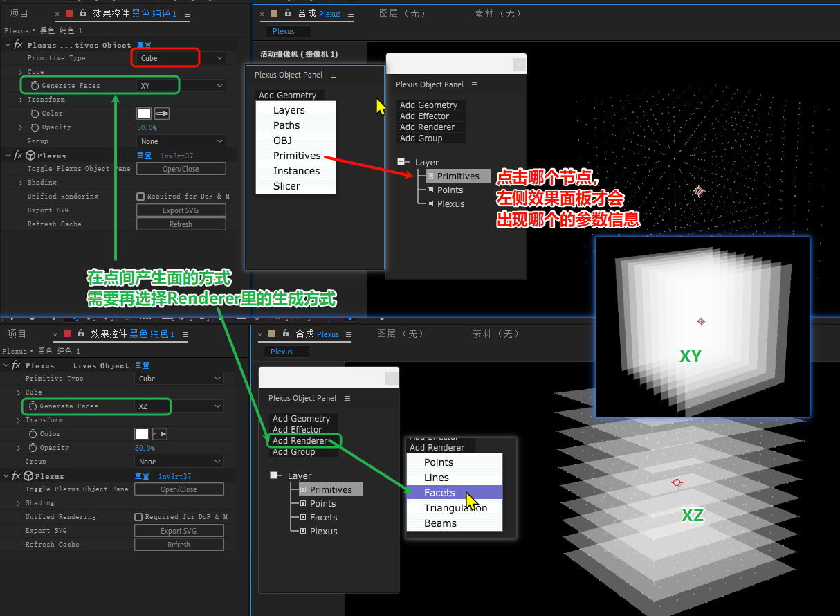Open the Generate Faces dropdown showing XY

click(x=181, y=86)
